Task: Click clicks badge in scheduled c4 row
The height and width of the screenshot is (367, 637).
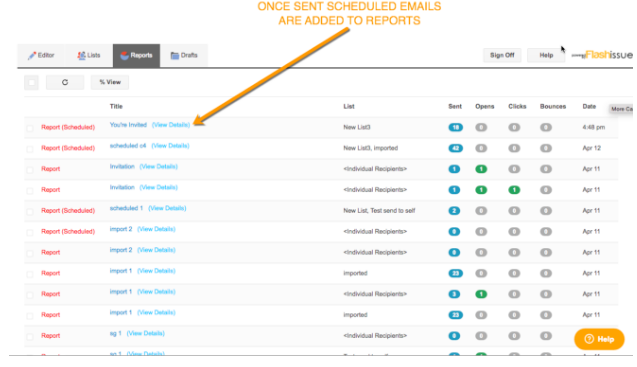Action: 514,148
